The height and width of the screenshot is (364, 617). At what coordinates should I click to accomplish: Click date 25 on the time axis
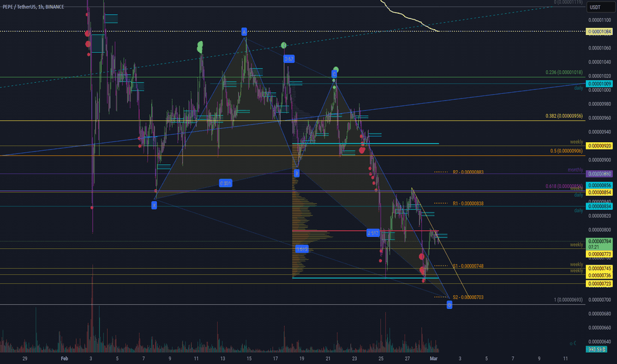click(381, 359)
